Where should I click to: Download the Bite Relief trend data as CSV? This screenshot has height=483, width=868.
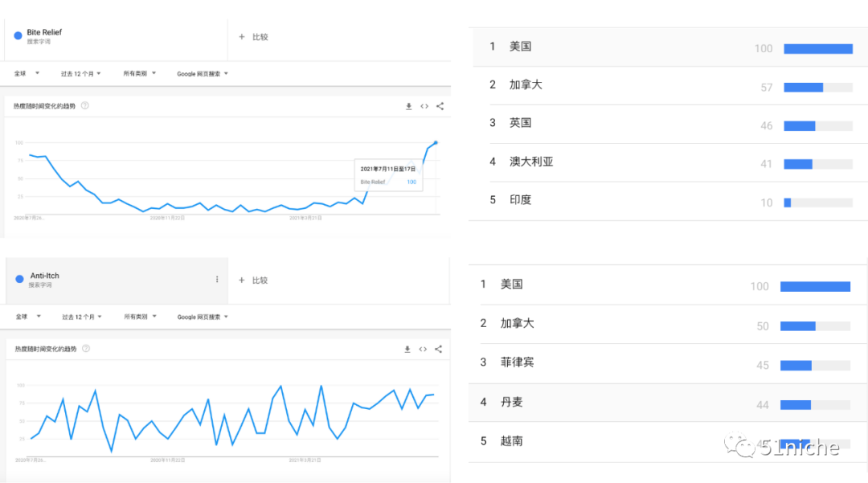pyautogui.click(x=408, y=105)
